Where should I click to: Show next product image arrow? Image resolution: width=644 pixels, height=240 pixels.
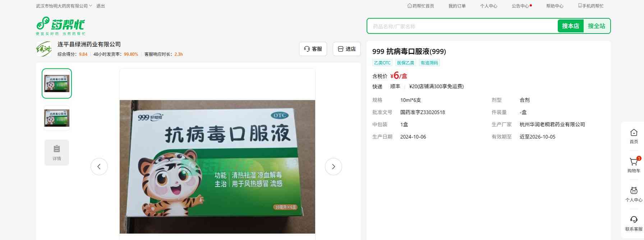(x=333, y=167)
